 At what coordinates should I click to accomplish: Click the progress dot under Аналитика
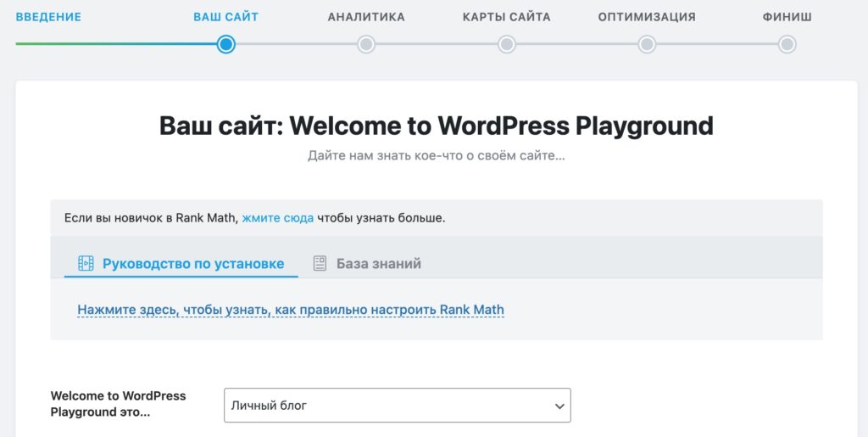click(x=366, y=44)
